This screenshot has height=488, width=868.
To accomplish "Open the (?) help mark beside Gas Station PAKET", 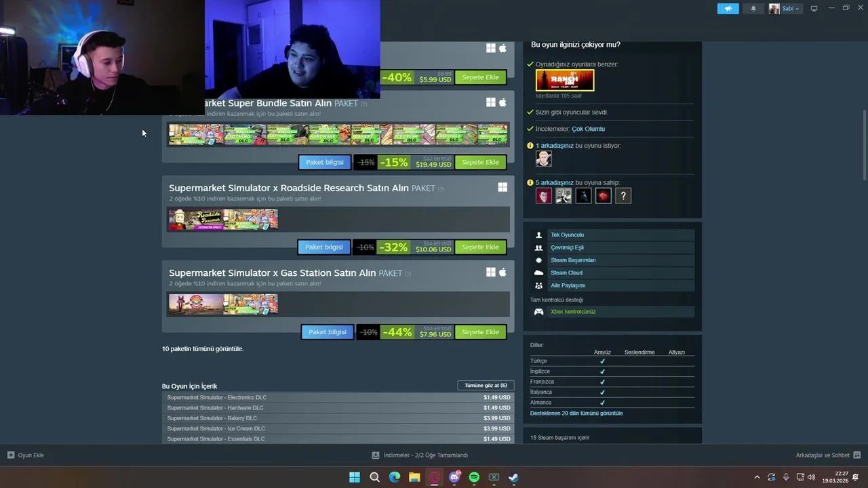I will point(408,274).
